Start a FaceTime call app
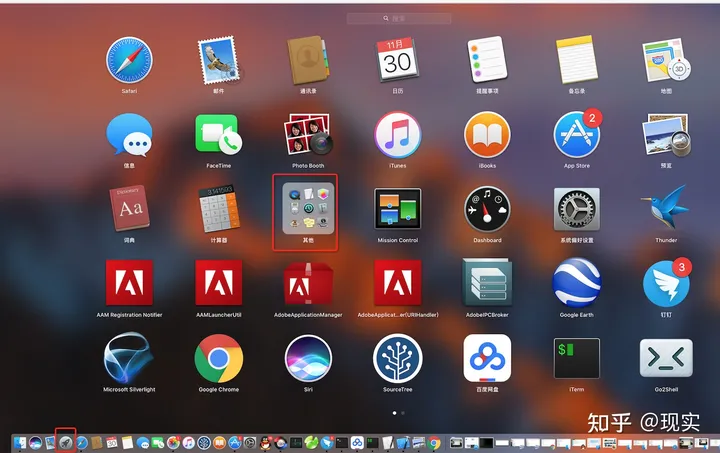Viewport: 720px width, 453px height. [218, 134]
